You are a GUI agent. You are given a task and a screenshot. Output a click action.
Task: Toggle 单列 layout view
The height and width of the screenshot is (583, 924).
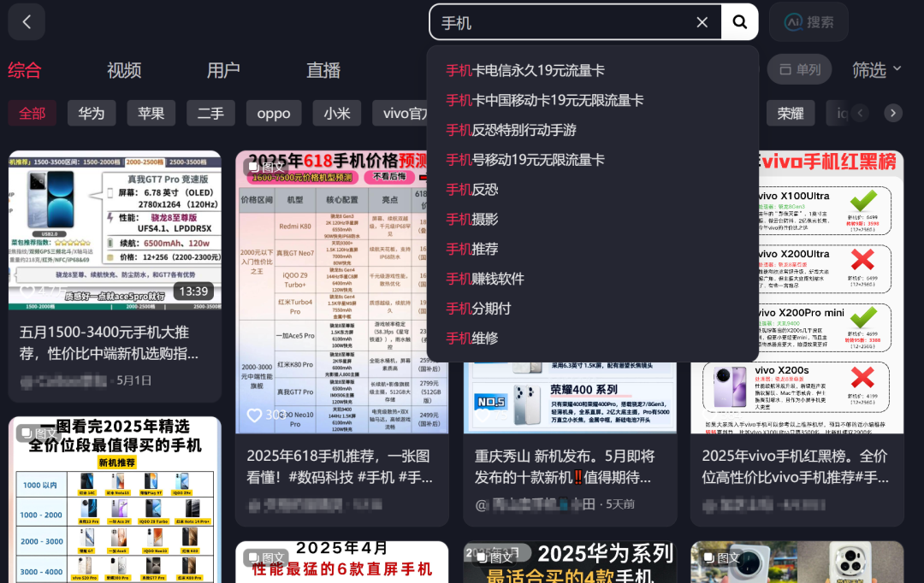pos(799,69)
